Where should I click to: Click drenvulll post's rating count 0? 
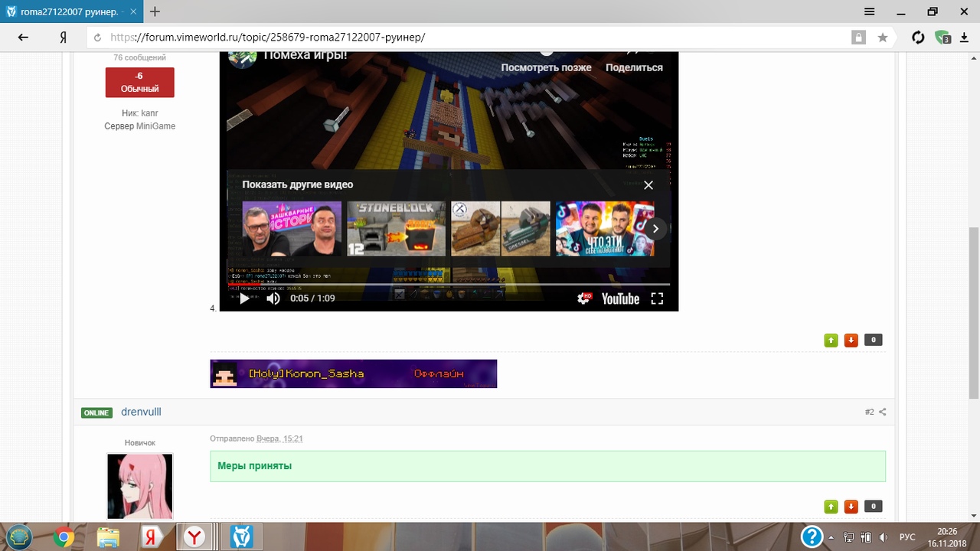point(873,507)
